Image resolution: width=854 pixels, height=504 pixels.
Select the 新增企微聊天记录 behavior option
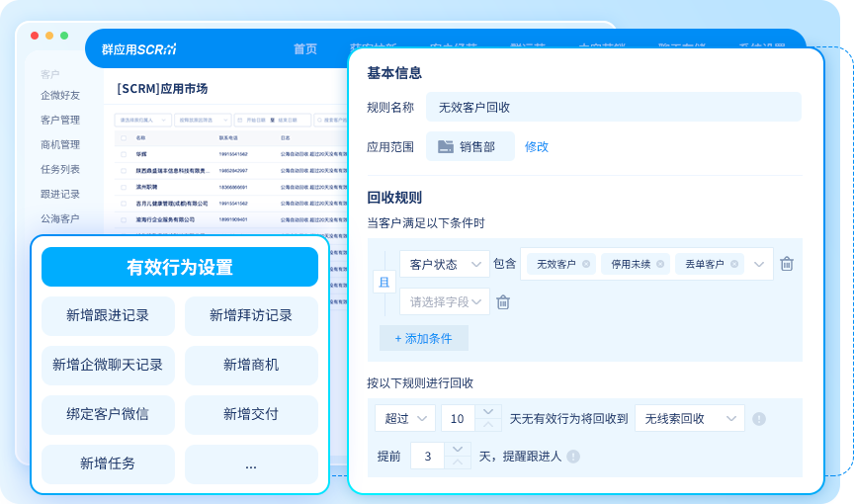pos(108,366)
